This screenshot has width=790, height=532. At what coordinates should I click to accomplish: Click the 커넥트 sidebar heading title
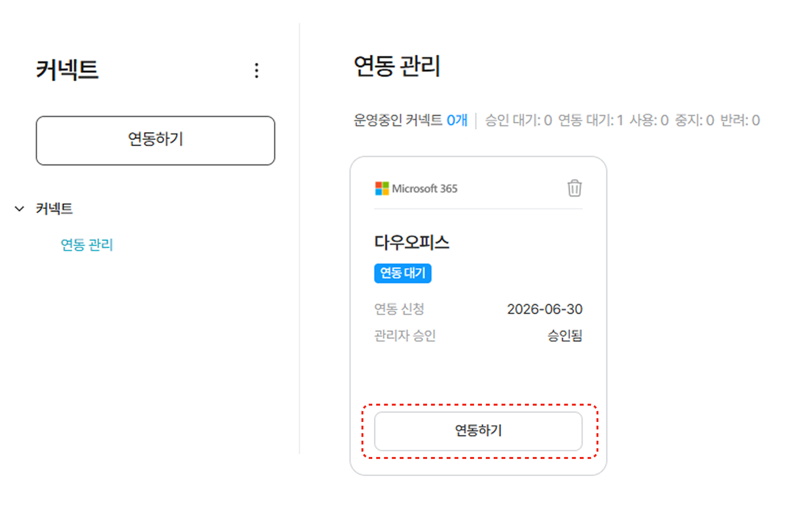tap(67, 70)
